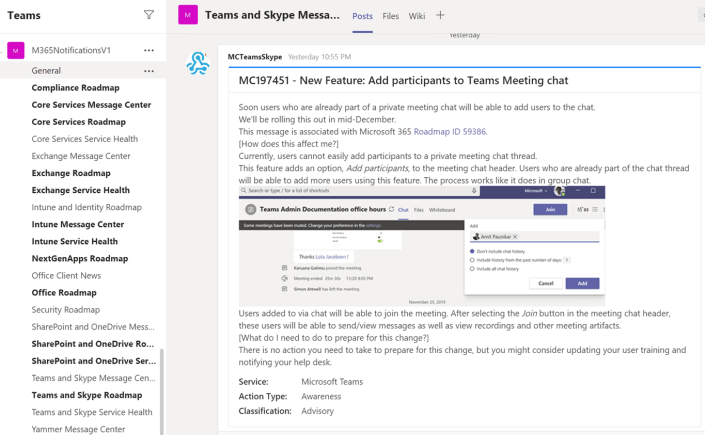Click channel avatar in the header bar
Image resolution: width=705 pixels, height=435 pixels.
click(x=188, y=15)
